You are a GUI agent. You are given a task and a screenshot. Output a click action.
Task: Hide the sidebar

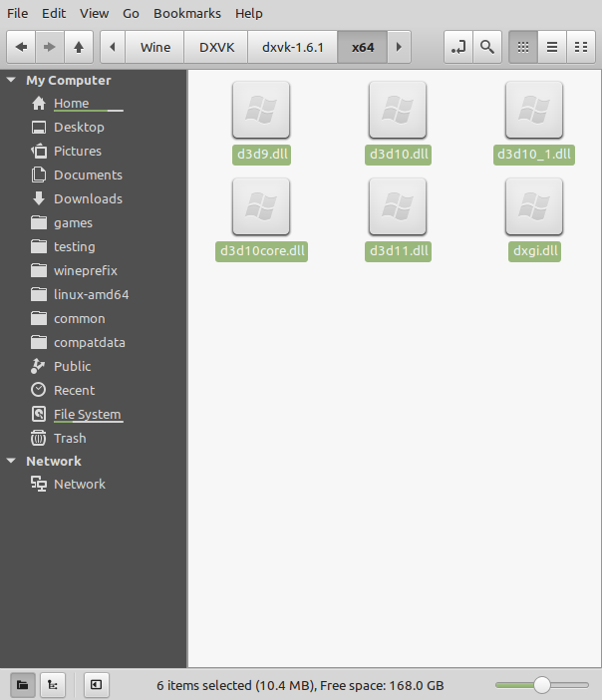96,684
